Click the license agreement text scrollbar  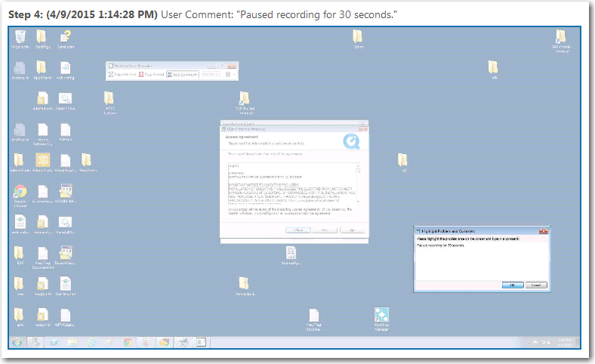tap(358, 183)
